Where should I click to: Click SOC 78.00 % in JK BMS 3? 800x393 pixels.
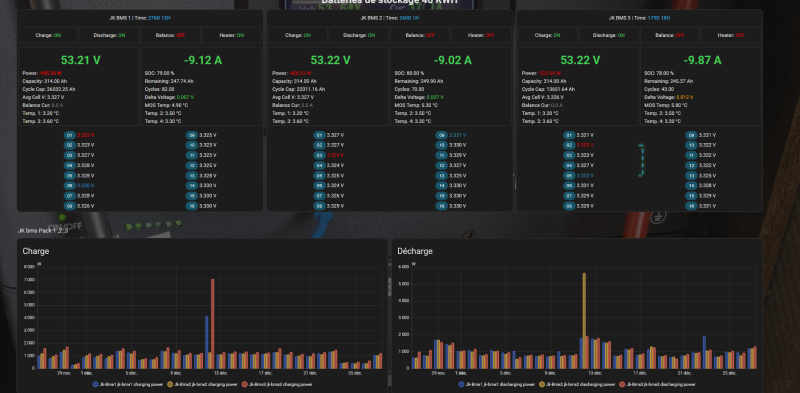[659, 73]
